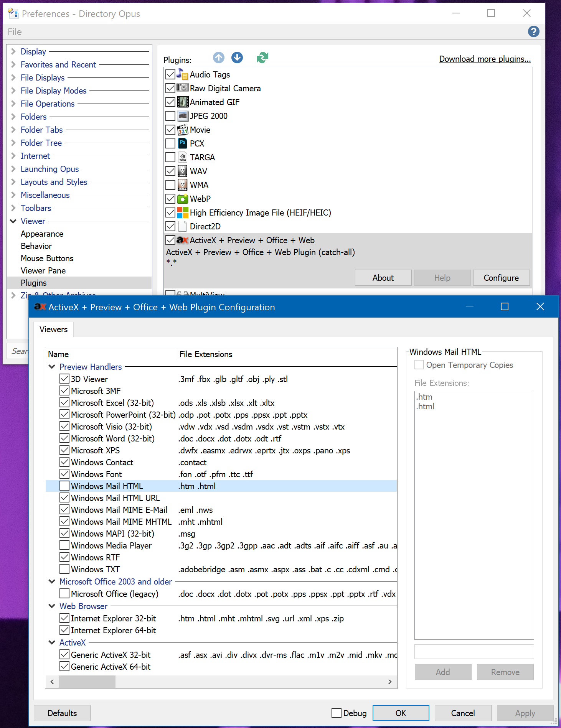
Task: Select the Movie plugin clapperboard icon
Action: click(x=182, y=129)
